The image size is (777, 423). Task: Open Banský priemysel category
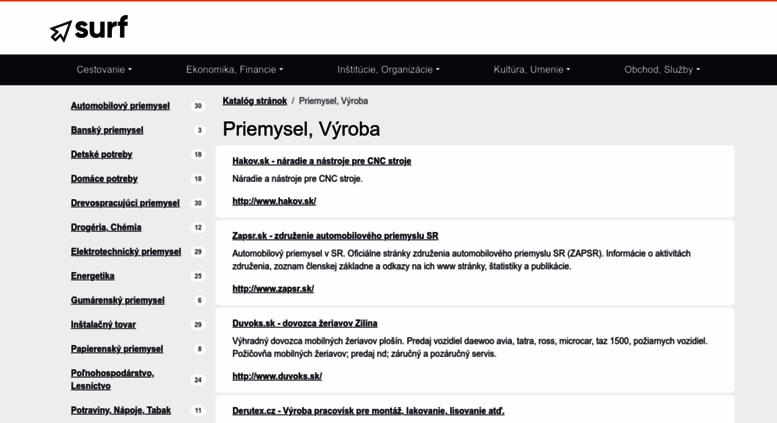pyautogui.click(x=107, y=130)
